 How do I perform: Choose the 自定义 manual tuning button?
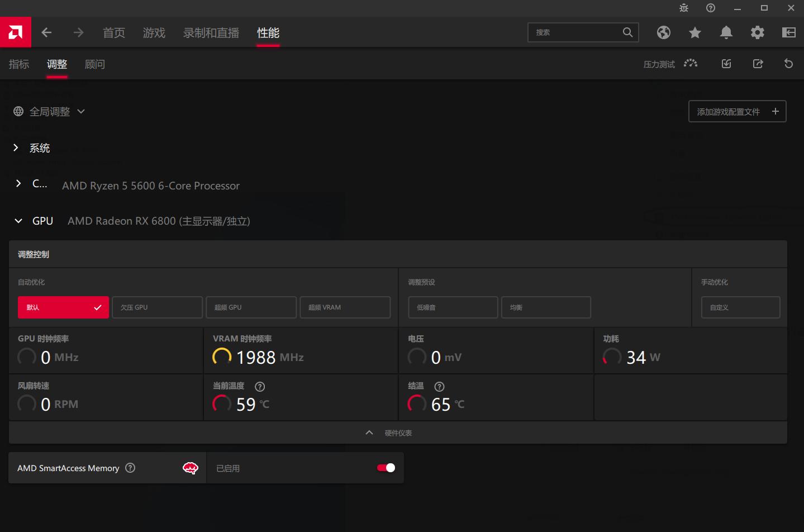[x=740, y=307]
